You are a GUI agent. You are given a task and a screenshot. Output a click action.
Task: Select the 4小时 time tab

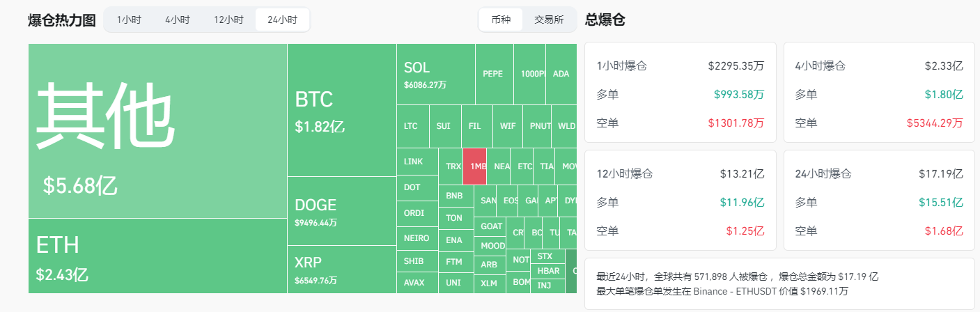click(x=178, y=19)
